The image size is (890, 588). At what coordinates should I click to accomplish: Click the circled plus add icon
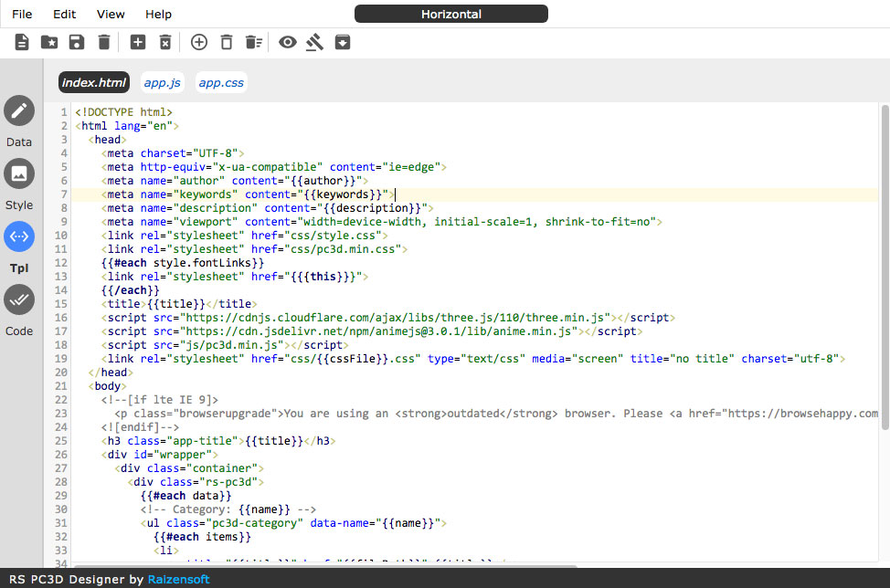[199, 42]
